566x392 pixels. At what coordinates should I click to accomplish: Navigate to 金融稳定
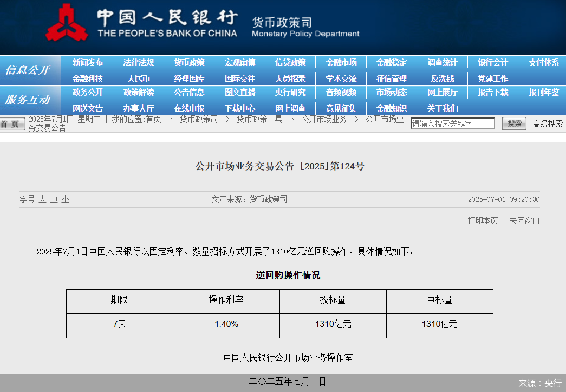point(392,62)
